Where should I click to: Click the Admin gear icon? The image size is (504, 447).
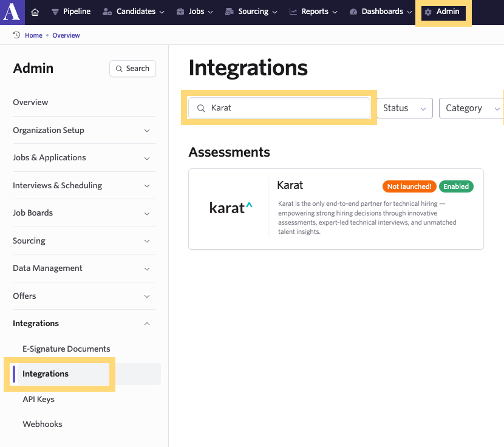pos(428,12)
